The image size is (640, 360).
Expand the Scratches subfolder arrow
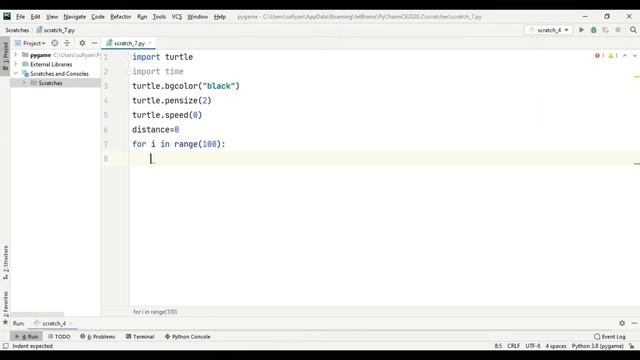tap(24, 83)
